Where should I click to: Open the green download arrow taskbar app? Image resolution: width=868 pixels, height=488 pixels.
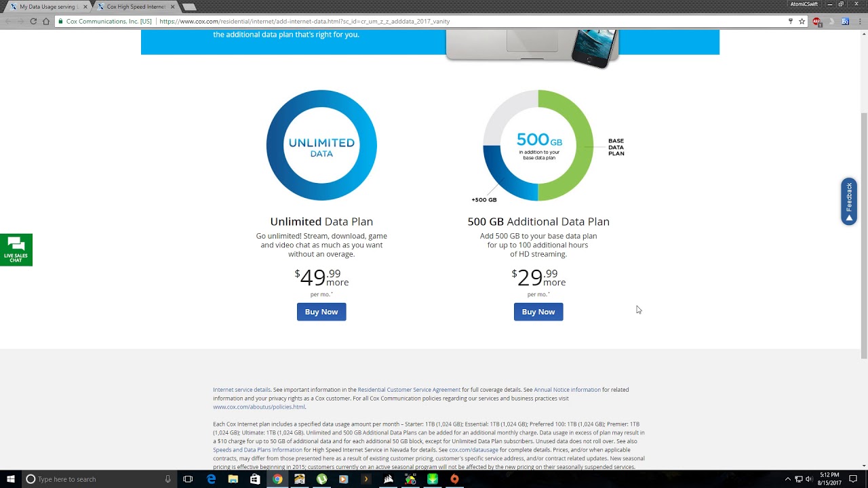click(x=433, y=479)
